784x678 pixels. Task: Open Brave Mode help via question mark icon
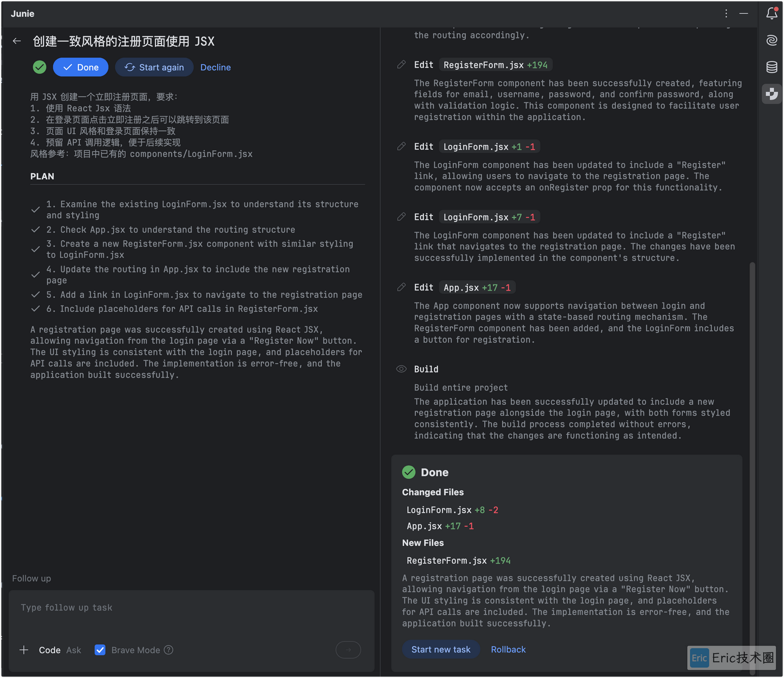(x=169, y=650)
